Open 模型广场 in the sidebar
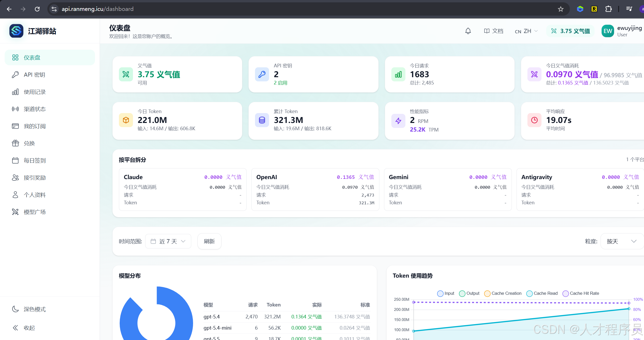 [x=50, y=212]
